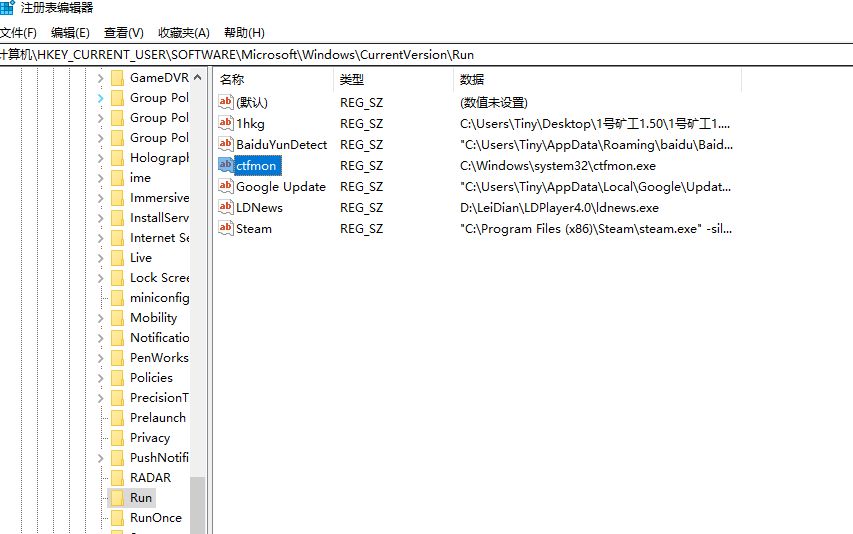Click the PrecisionT folder icon
This screenshot has height=534, width=853.
tap(117, 398)
